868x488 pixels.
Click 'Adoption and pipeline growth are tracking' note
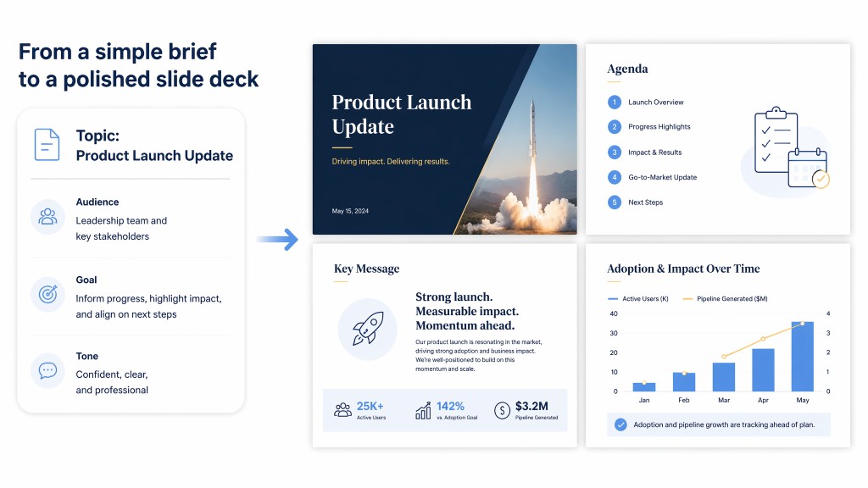pos(724,425)
